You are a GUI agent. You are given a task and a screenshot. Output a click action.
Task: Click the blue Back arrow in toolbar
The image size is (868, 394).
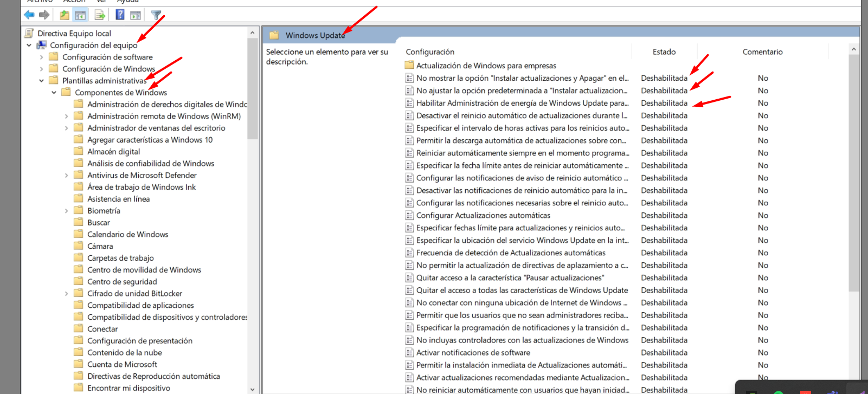(29, 15)
